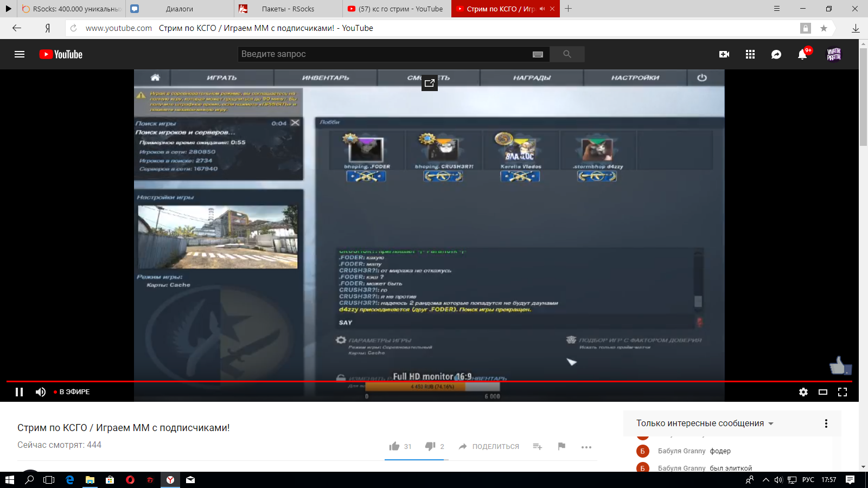Mute the video player volume

coord(41,392)
